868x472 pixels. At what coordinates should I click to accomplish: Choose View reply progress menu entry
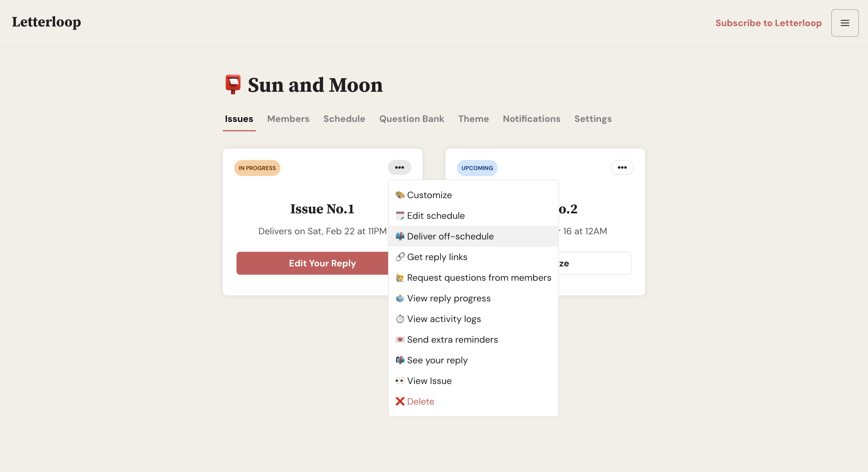coord(448,298)
